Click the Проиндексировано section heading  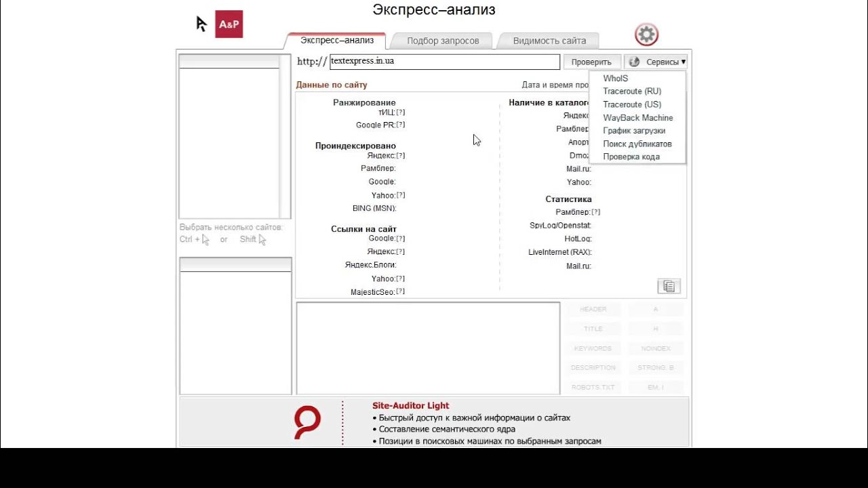coord(355,146)
